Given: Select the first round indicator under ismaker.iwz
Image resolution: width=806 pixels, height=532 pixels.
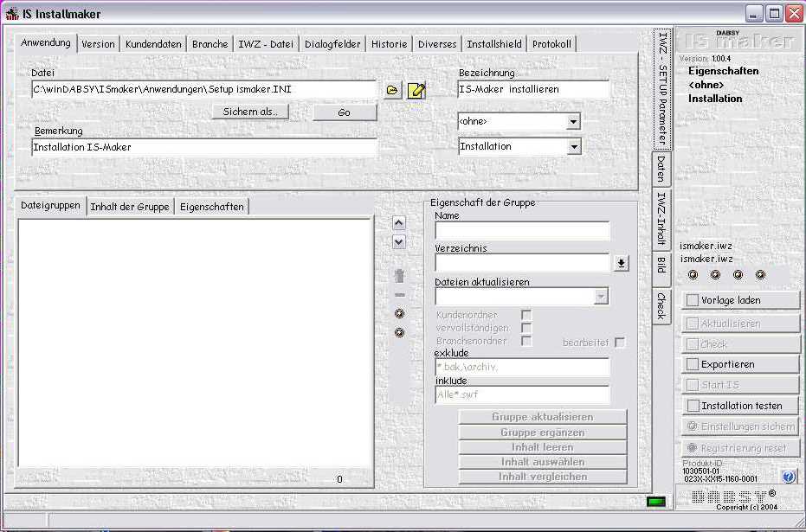Looking at the screenshot, I should click(693, 275).
